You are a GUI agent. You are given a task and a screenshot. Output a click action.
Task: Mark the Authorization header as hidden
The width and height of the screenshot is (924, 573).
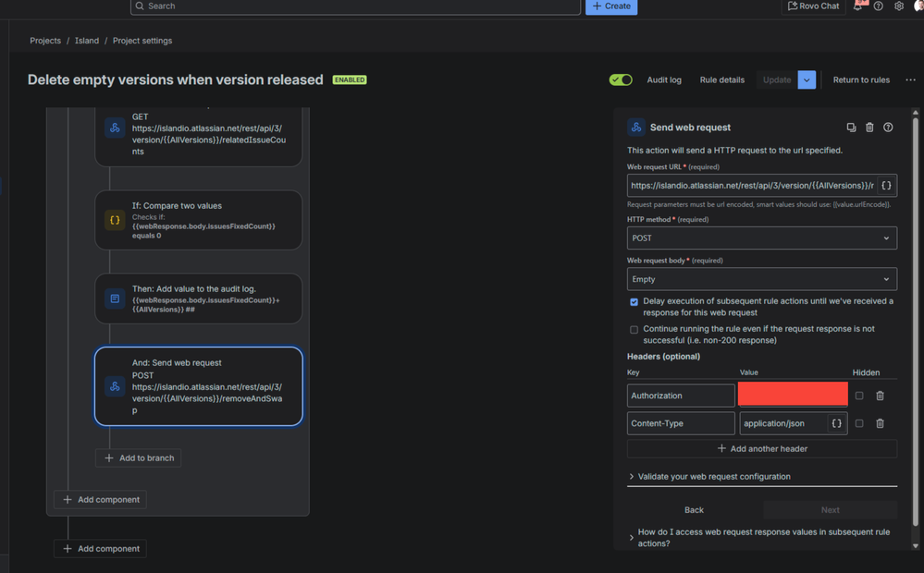(859, 396)
